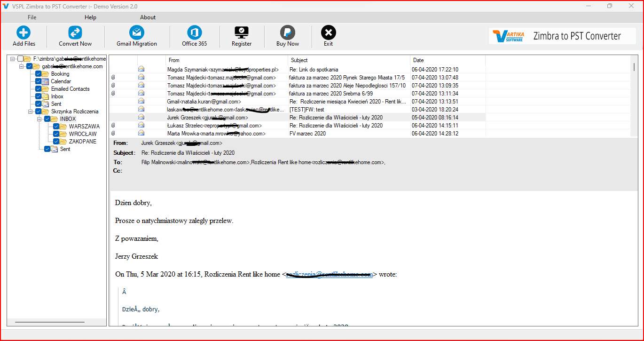The width and height of the screenshot is (644, 341).
Task: Uncheck the top-level Inbox checkbox
Action: (38, 96)
